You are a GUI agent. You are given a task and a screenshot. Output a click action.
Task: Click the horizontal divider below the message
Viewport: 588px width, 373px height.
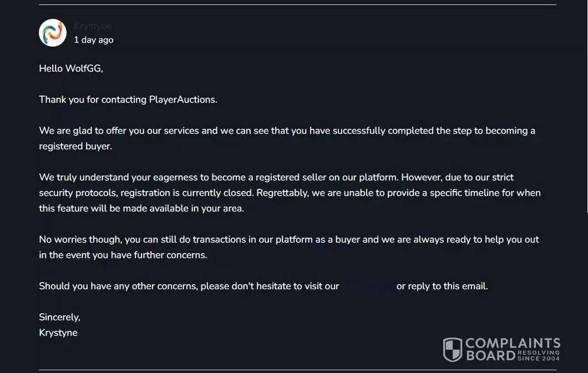click(297, 370)
